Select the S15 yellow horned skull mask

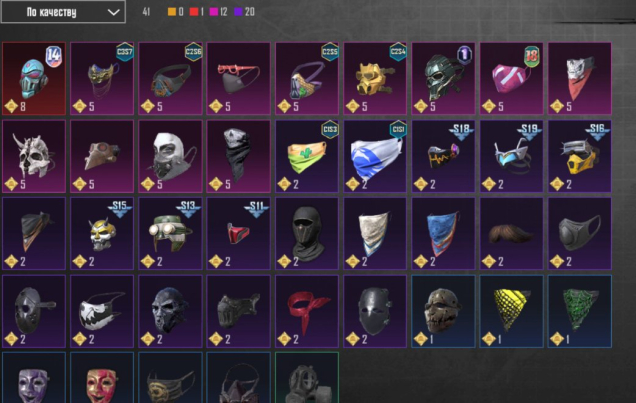click(102, 234)
